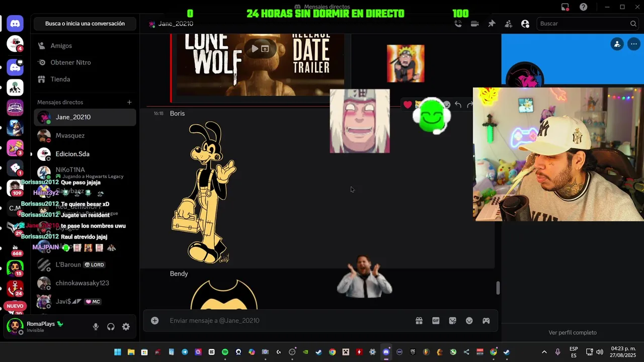Click Ver perfil completo link
The image size is (644, 362).
click(x=573, y=332)
